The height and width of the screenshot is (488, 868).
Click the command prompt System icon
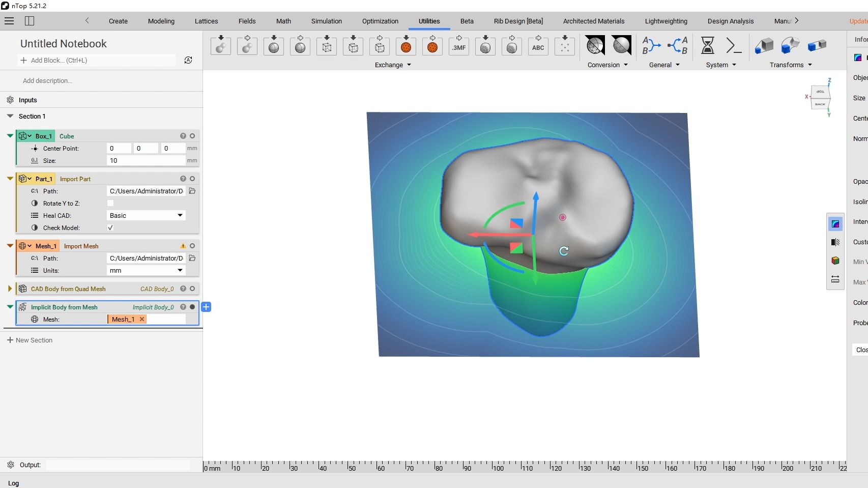733,46
